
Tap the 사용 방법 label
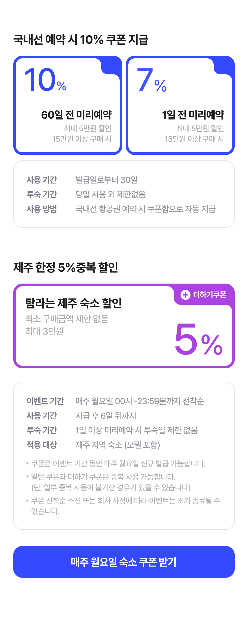[42, 209]
